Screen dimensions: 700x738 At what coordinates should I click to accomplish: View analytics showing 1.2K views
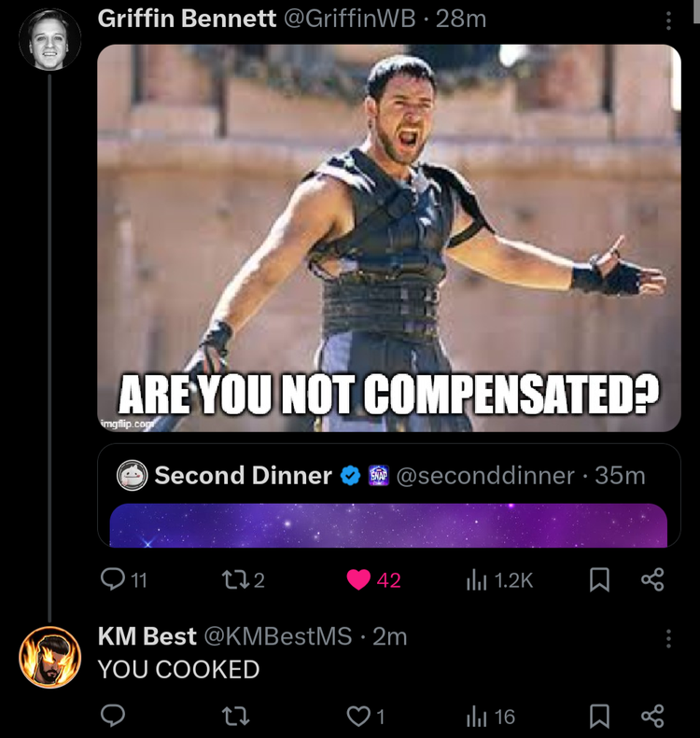coord(499,580)
